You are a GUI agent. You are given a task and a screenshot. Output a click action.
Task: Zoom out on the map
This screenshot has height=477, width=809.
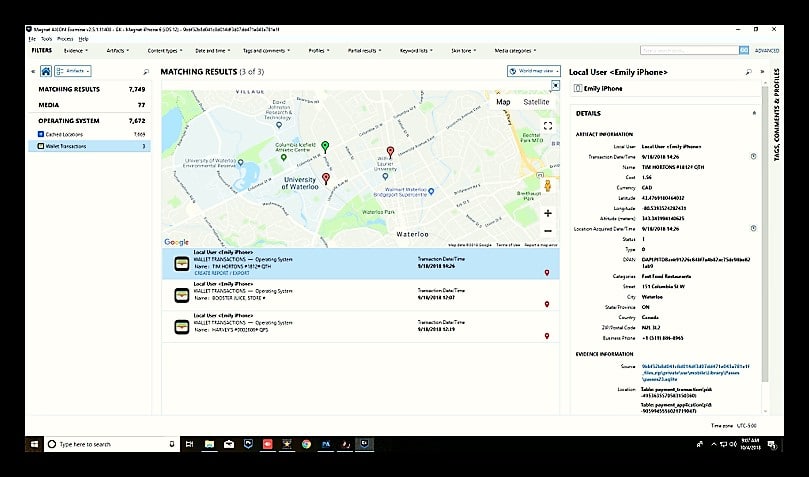coord(548,231)
